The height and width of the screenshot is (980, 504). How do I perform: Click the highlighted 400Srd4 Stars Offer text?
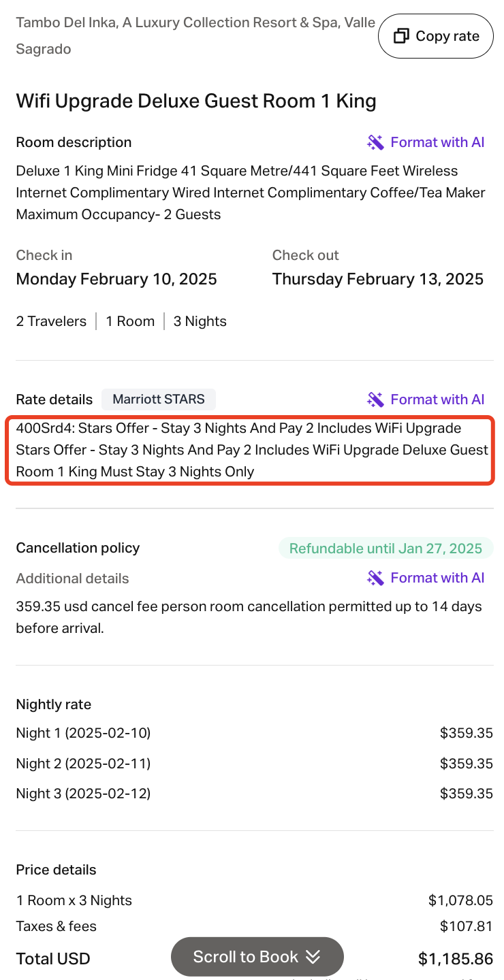[250, 450]
